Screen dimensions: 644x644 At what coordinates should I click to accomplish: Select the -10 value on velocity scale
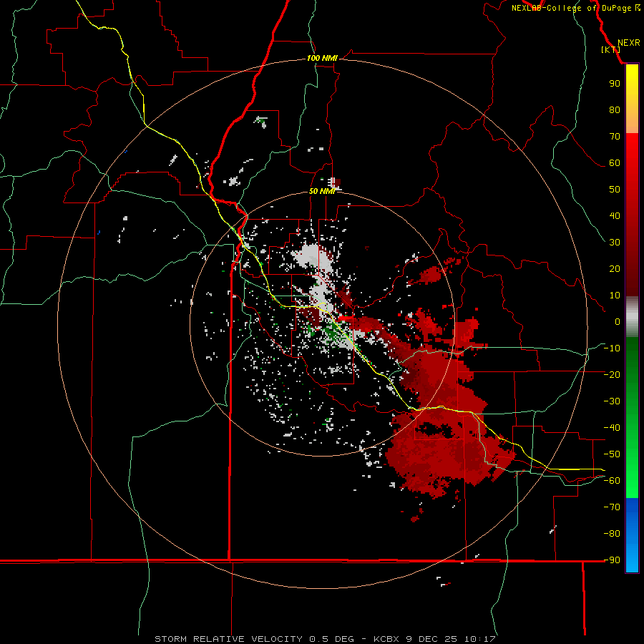pyautogui.click(x=612, y=348)
